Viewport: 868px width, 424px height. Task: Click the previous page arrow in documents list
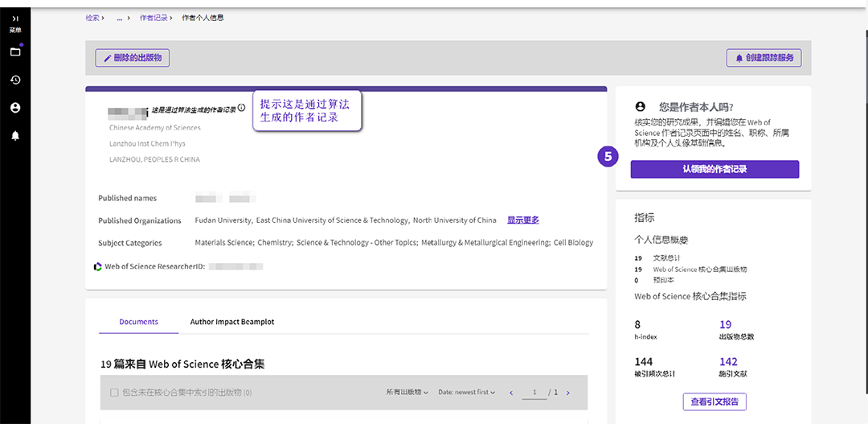pyautogui.click(x=511, y=393)
